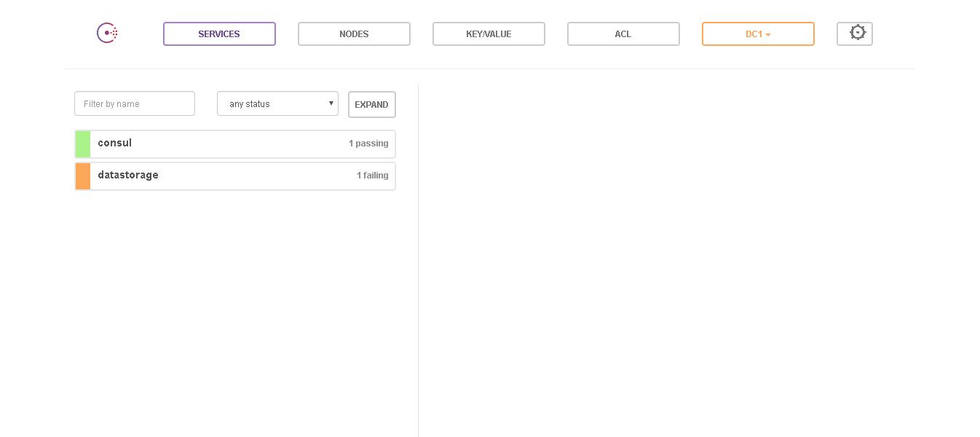Screen dimensions: 980x437
Task: Click the Expand button
Action: click(372, 104)
